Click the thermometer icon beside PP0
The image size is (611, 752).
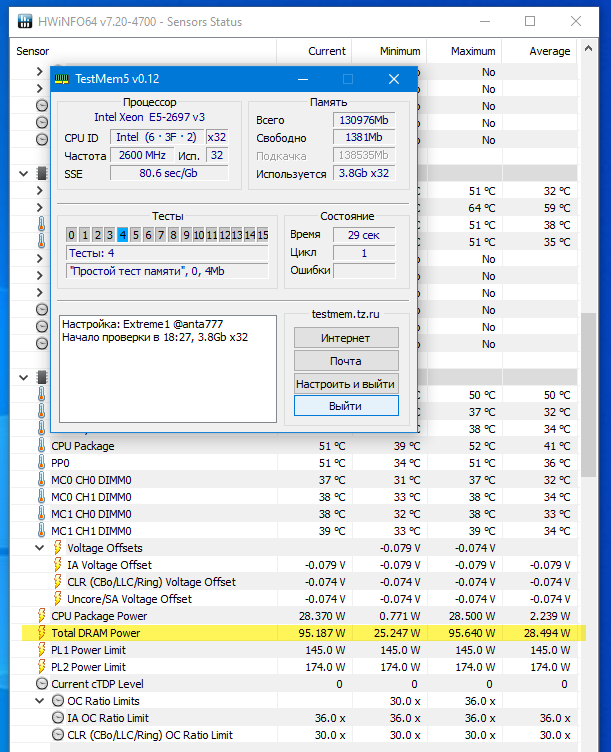pyautogui.click(x=42, y=463)
